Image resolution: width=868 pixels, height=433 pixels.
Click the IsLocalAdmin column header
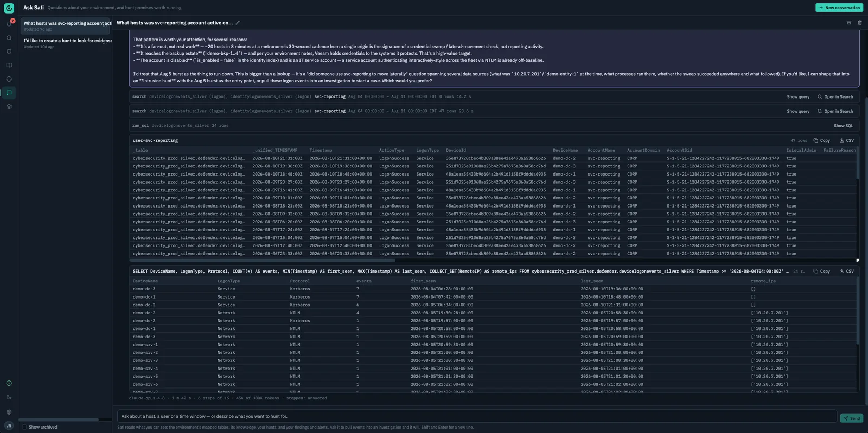[801, 150]
